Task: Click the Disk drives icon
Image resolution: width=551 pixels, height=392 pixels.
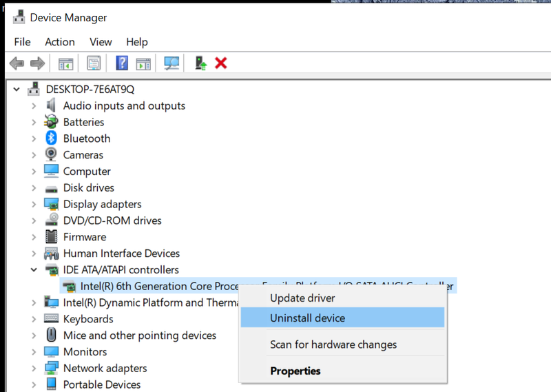Action: pos(51,189)
